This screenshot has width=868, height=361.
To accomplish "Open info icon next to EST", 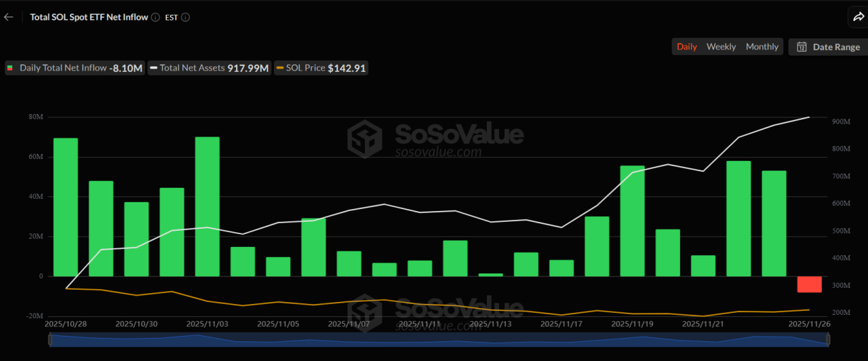I will (185, 17).
